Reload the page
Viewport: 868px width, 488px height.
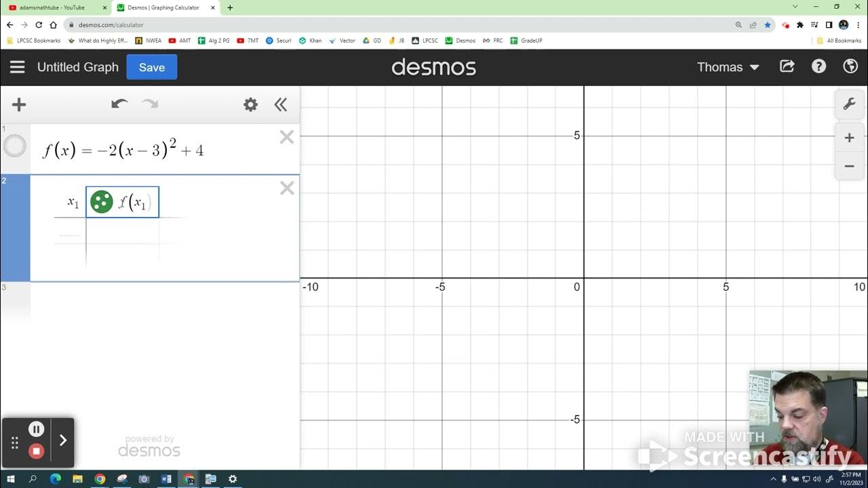[39, 24]
